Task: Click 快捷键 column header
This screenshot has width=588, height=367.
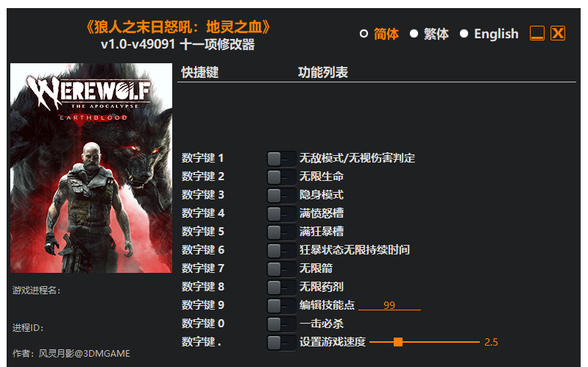Action: pos(200,72)
